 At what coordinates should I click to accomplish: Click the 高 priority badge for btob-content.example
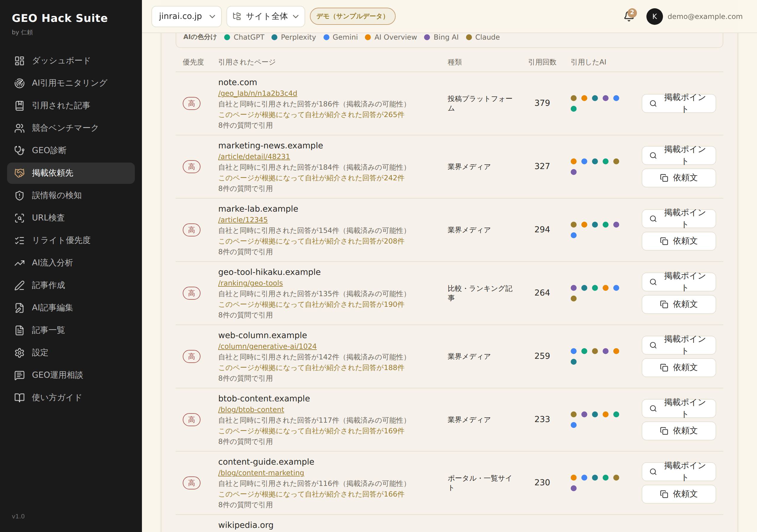point(192,420)
